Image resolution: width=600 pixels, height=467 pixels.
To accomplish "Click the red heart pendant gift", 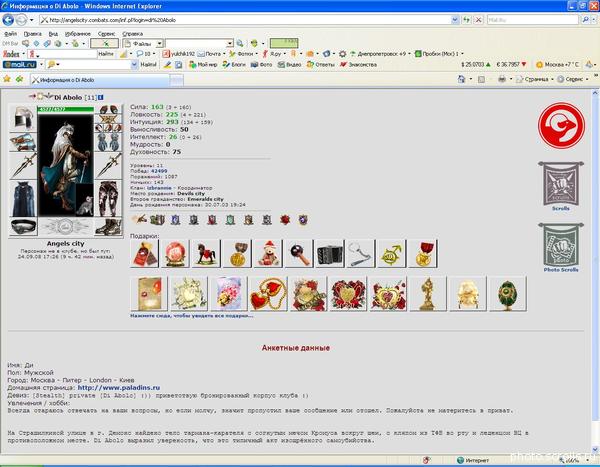I will point(268,294).
